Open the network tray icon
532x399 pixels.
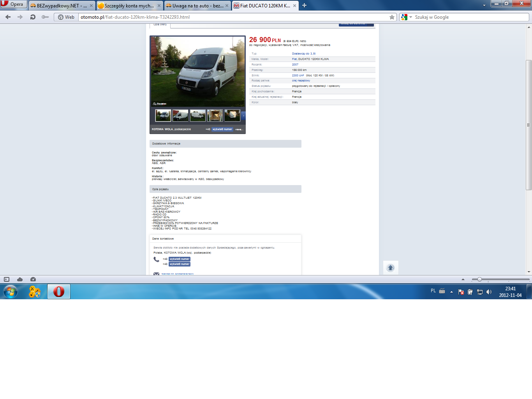(480, 291)
